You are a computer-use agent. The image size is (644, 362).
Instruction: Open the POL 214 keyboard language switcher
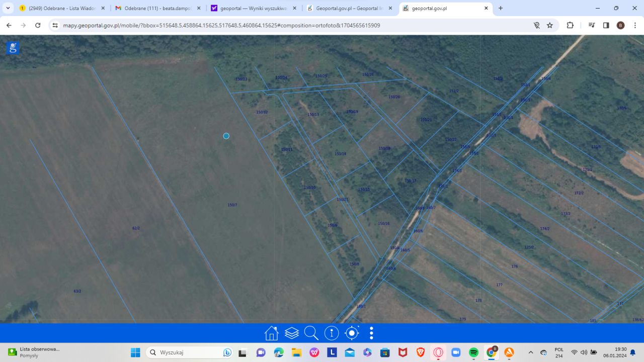click(x=559, y=352)
